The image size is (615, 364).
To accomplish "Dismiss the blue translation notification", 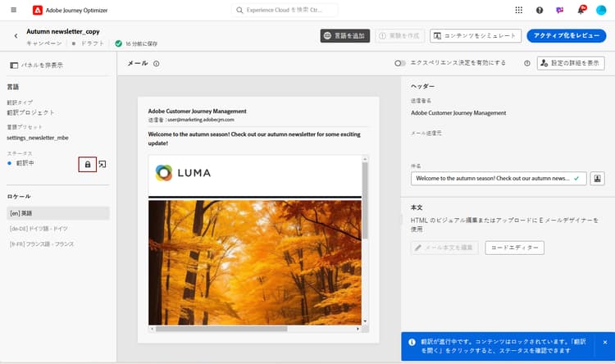I will 605,343.
